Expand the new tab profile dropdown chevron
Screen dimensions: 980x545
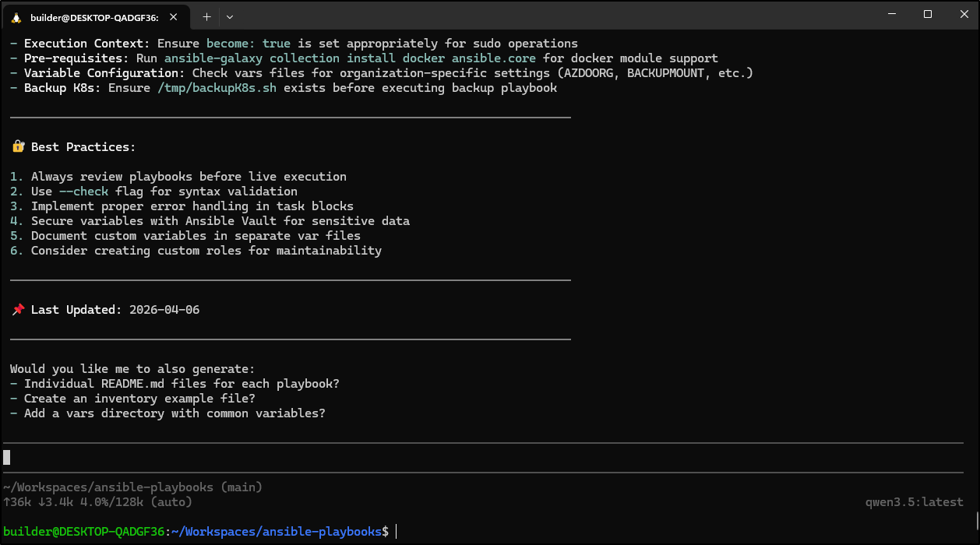(x=229, y=16)
